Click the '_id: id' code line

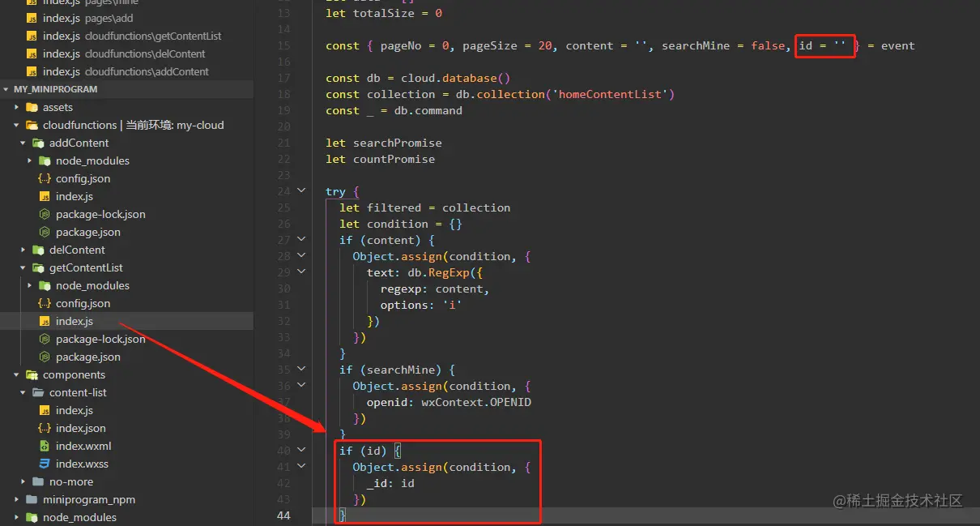[390, 483]
